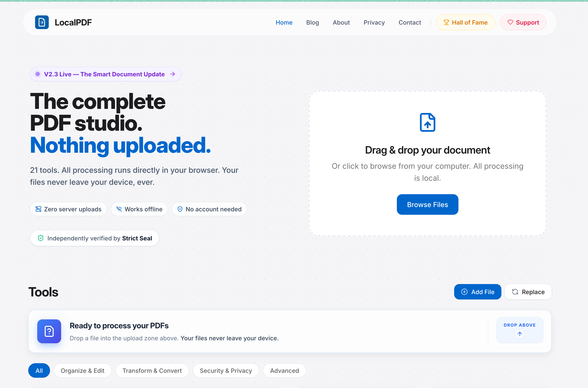Screen dimensions: 588x388
Task: Click the Add File button
Action: [x=477, y=292]
